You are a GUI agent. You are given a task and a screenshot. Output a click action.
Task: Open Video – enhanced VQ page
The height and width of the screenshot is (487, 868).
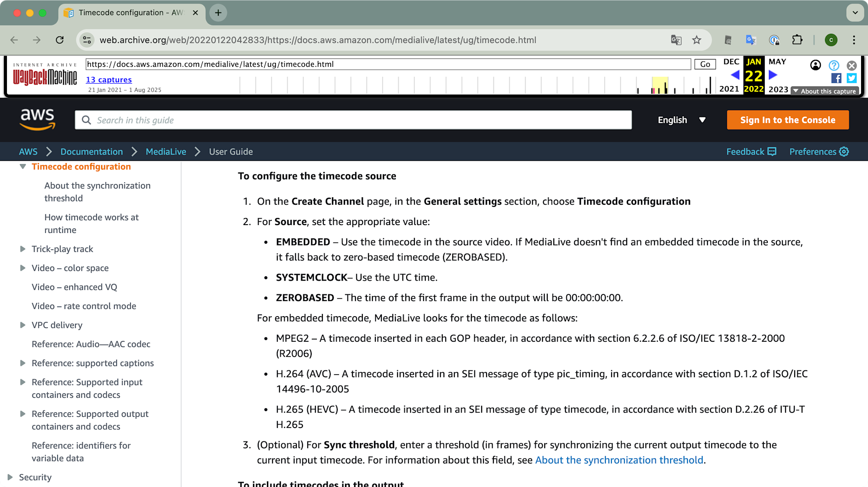point(74,287)
